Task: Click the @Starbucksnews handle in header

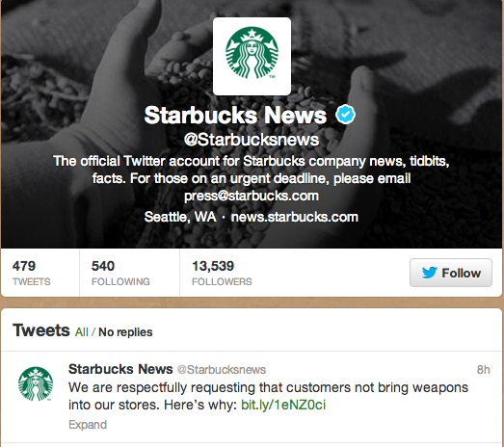Action: 252,140
